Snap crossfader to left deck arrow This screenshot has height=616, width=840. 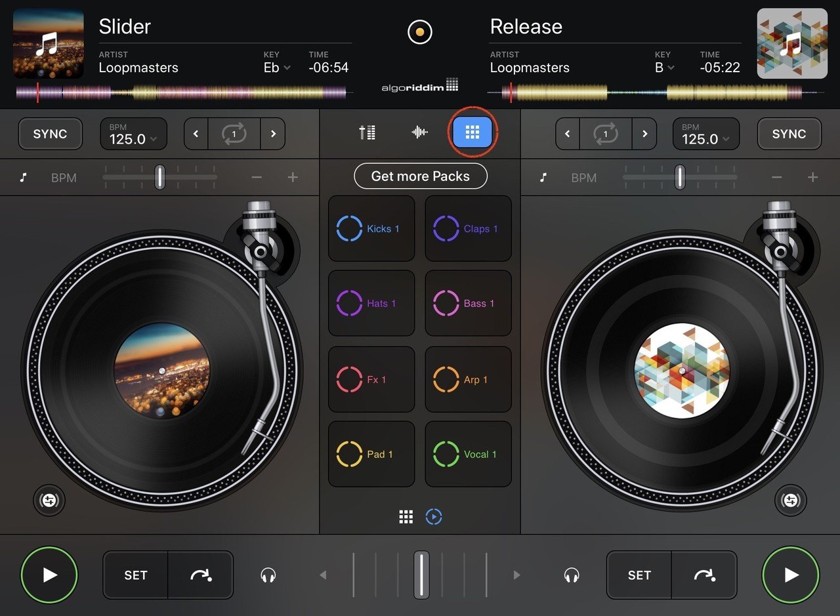coord(323,575)
